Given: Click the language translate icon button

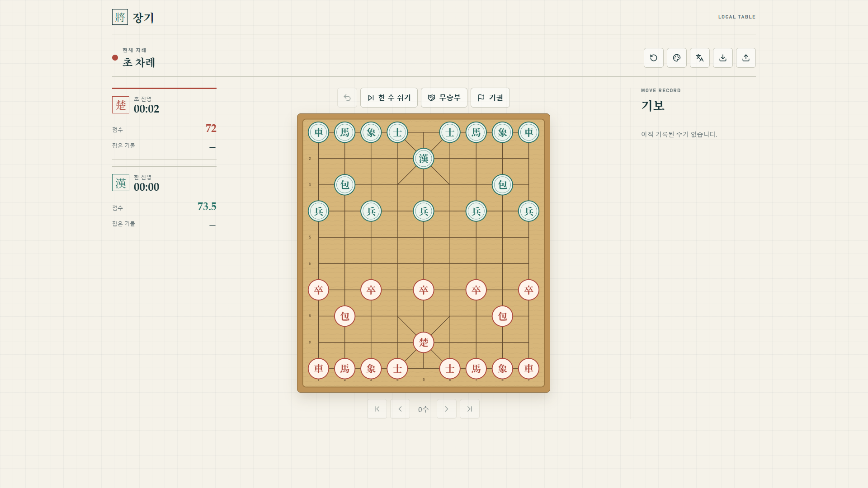Looking at the screenshot, I should [x=699, y=58].
